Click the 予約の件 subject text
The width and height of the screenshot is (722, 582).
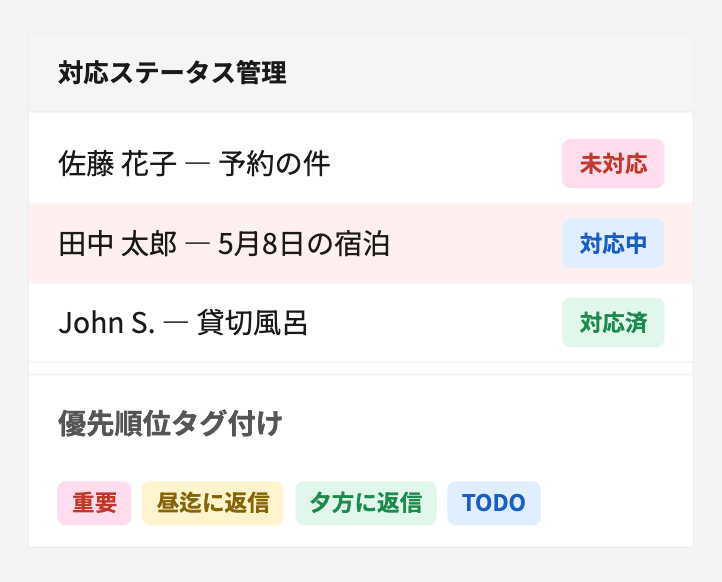(x=274, y=164)
